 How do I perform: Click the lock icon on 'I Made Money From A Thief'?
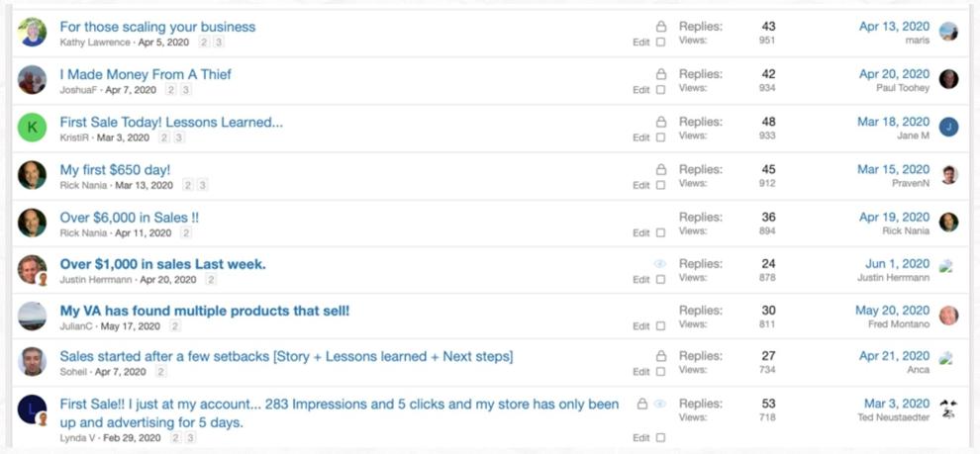click(x=660, y=74)
